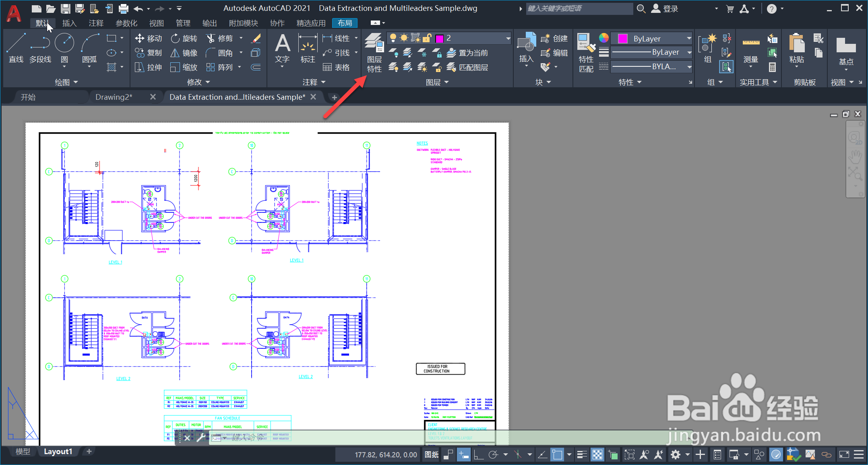Click the 旋转 (Rotate) tool
Viewport: 868px width, 465px height.
(x=184, y=38)
